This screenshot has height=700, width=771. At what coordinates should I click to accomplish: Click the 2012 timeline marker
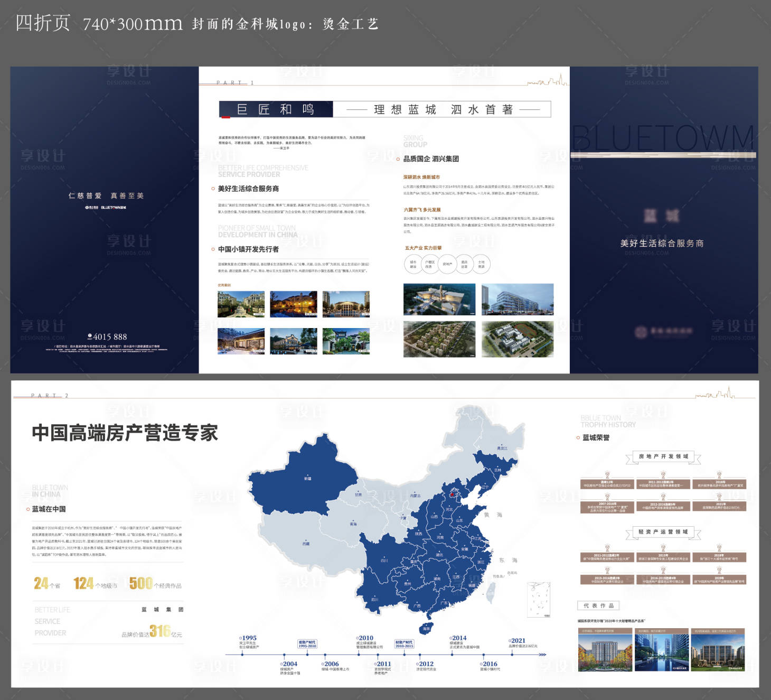(x=425, y=664)
